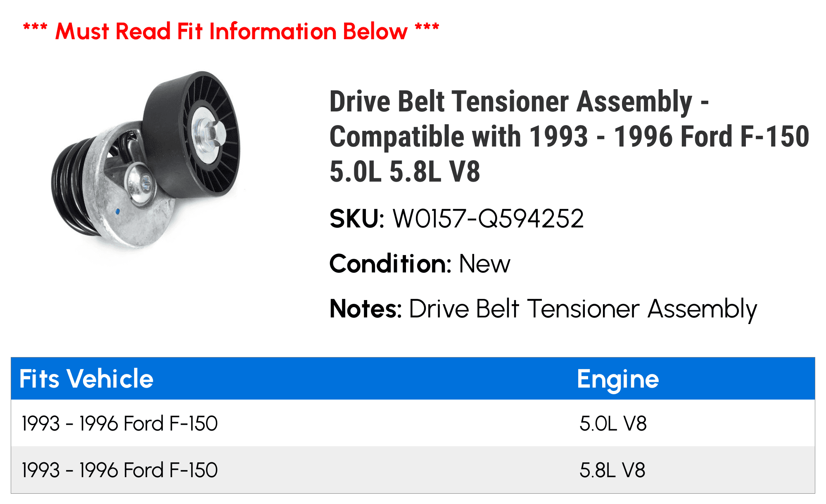Viewport: 826px width, 504px height.
Task: Click the 5.0L V8 engine cell
Action: (613, 424)
